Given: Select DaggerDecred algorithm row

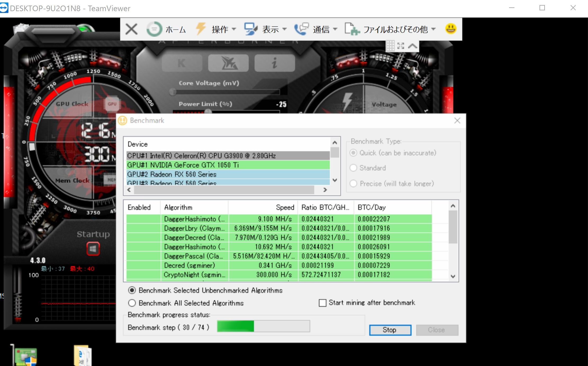Looking at the screenshot, I should pyautogui.click(x=279, y=237).
